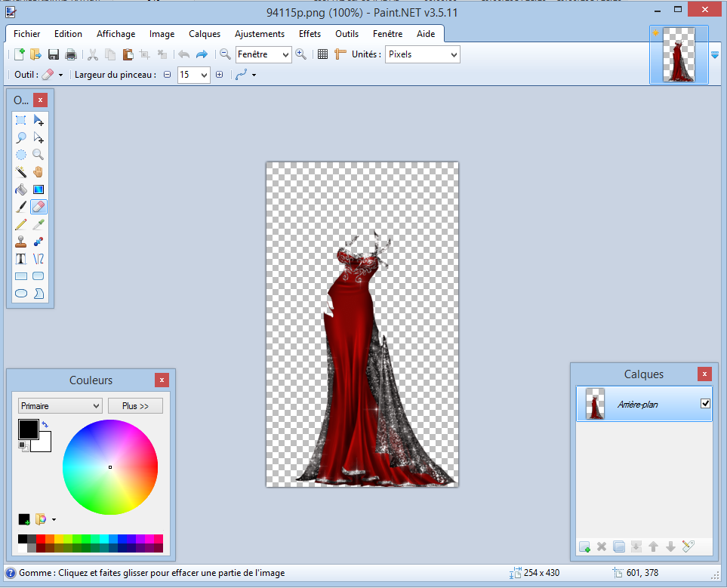Pick the Color Picker tool
The image size is (727, 588).
38,224
